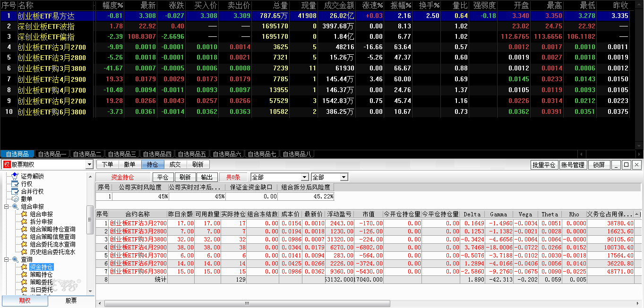Screen dimensions: 644x308
Task: Click the 刷新 tab in top toolbar
Action: [197, 164]
